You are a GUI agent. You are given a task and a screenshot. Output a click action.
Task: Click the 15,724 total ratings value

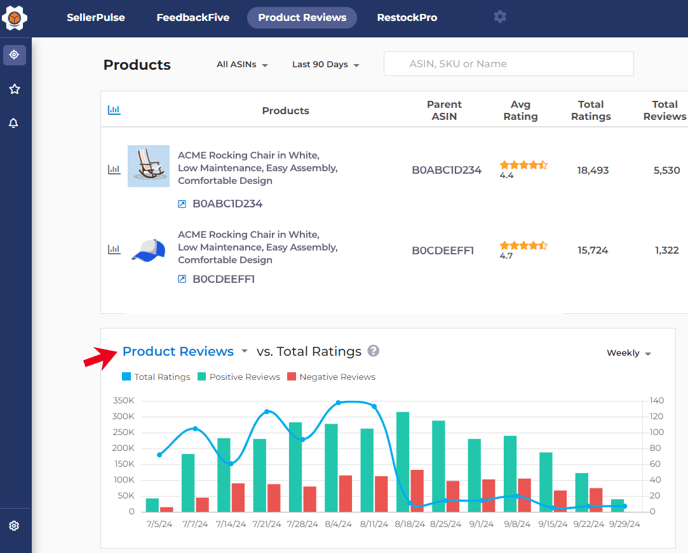(593, 250)
